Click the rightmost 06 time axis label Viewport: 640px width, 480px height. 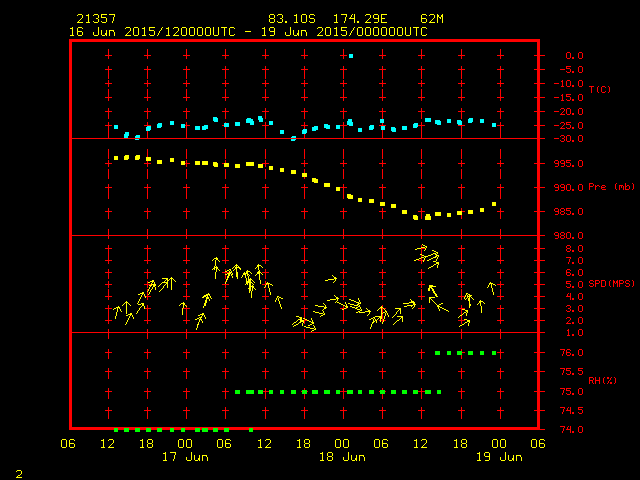[x=536, y=444]
